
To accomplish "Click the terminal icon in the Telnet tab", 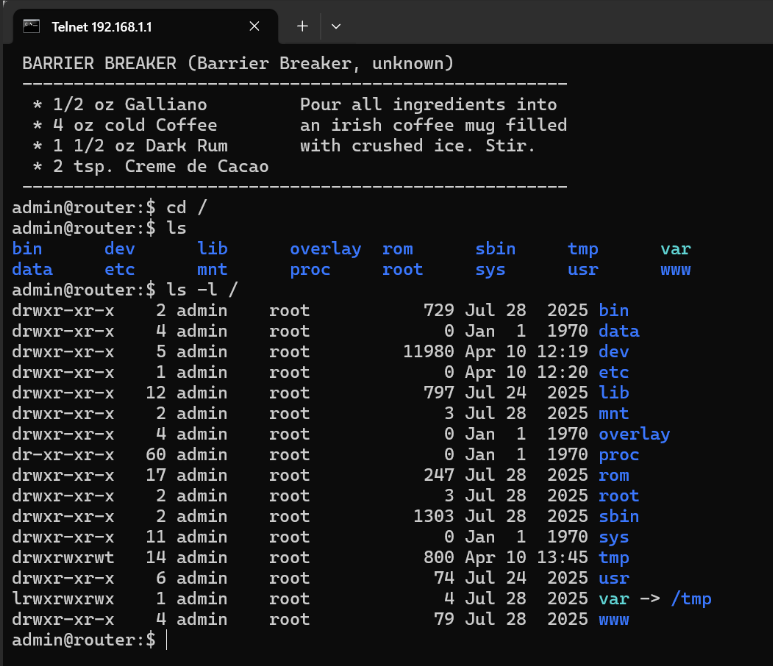I will pos(32,25).
